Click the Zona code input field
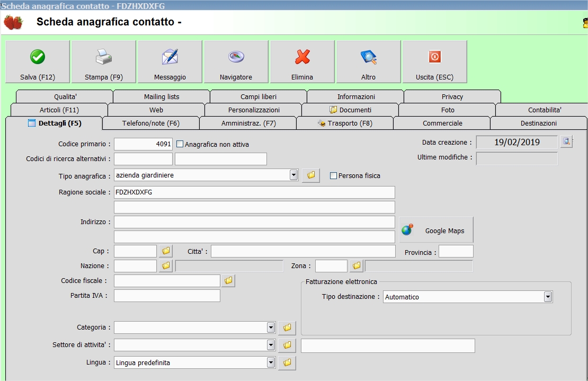Viewport: 588px width, 381px height. (x=331, y=266)
